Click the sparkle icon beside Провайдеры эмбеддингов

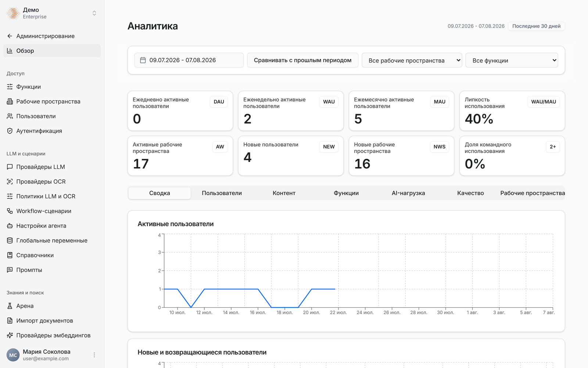tap(10, 336)
